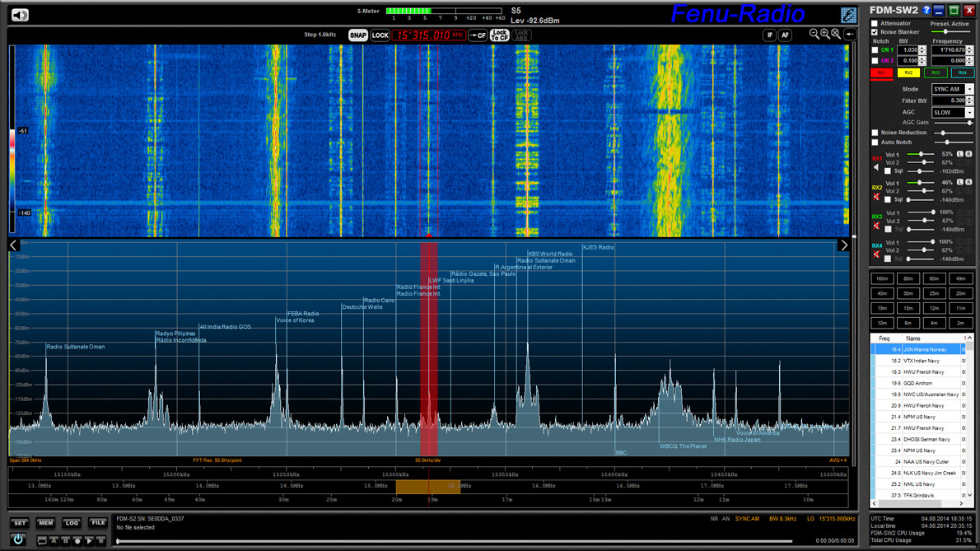Click the SNAP button
Image resolution: width=980 pixels, height=551 pixels.
coord(358,35)
